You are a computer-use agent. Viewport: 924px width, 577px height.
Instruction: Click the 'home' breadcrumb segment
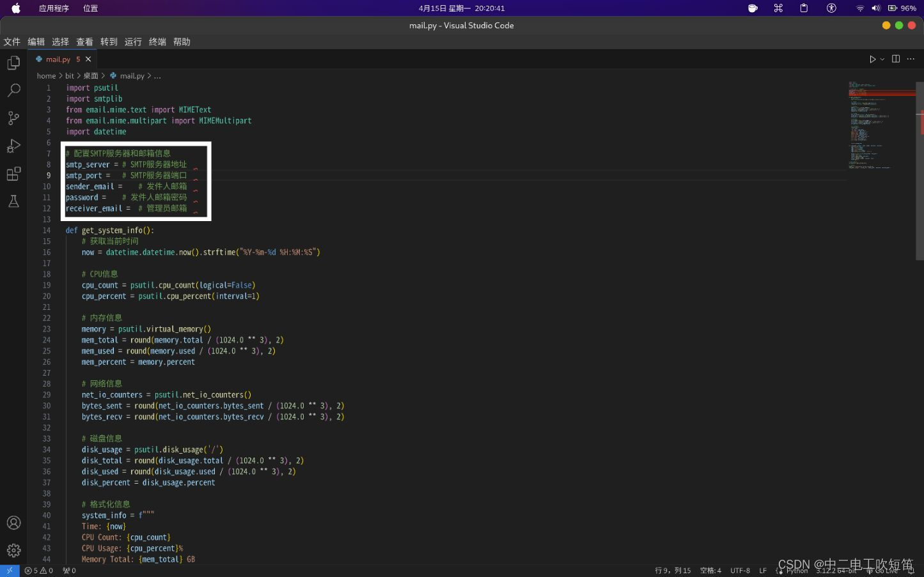pos(46,75)
